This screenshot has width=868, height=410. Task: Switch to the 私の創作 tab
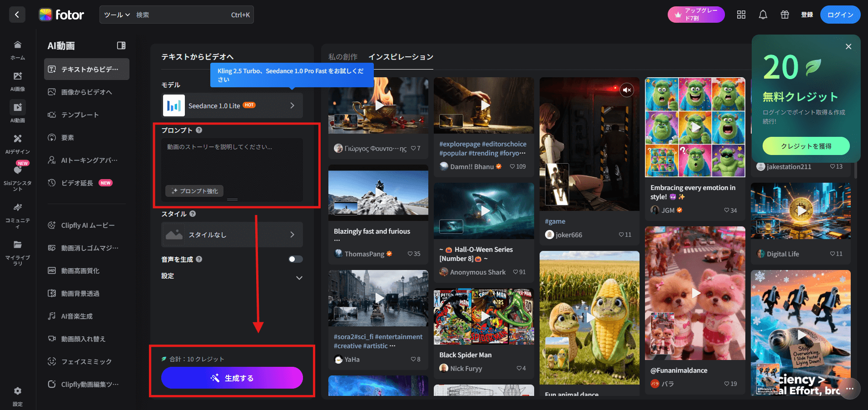pos(343,57)
